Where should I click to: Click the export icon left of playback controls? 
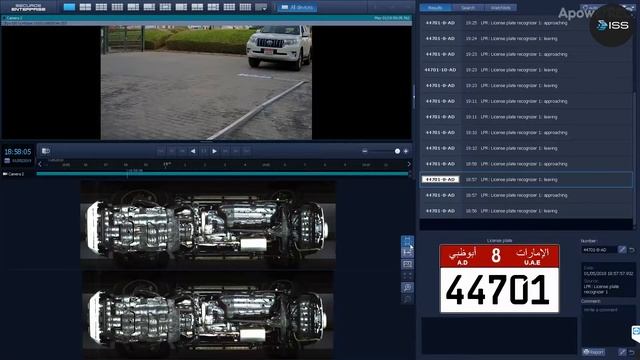46,151
